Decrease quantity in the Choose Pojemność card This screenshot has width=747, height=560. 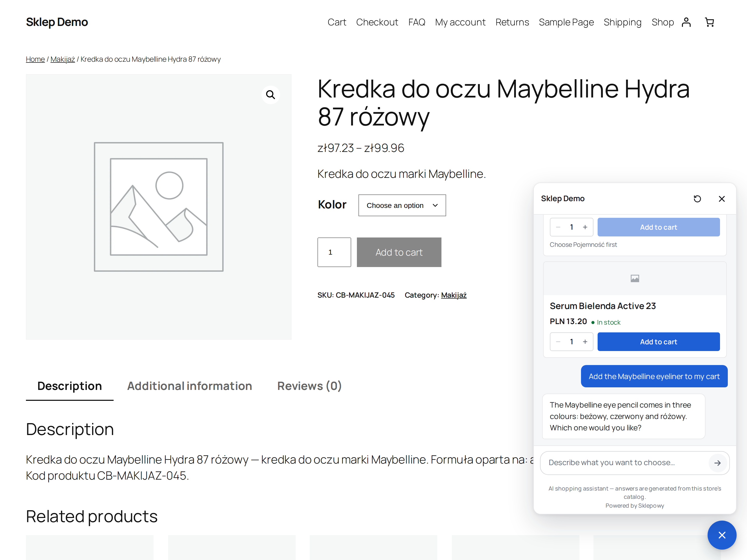tap(558, 227)
